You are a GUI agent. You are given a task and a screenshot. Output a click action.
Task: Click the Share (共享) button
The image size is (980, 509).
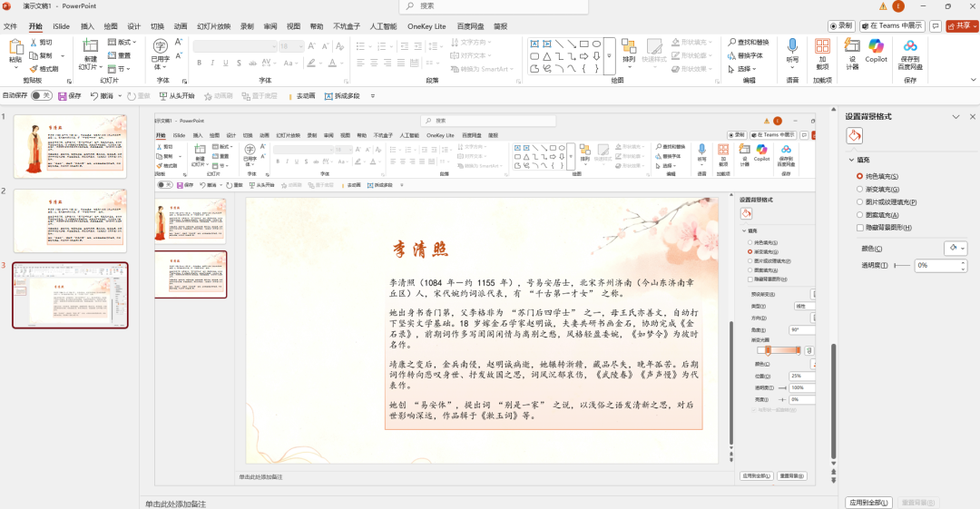[x=961, y=26]
